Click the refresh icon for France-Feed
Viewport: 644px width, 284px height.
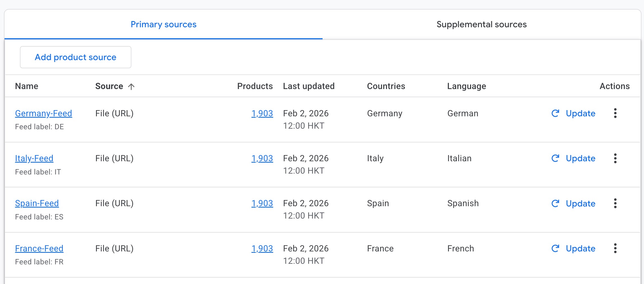[555, 248]
